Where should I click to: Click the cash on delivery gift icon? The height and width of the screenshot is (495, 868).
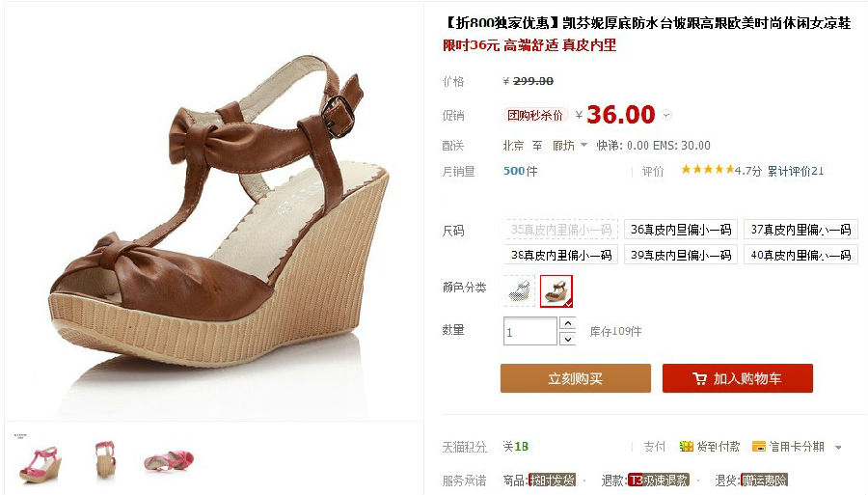tap(687, 447)
